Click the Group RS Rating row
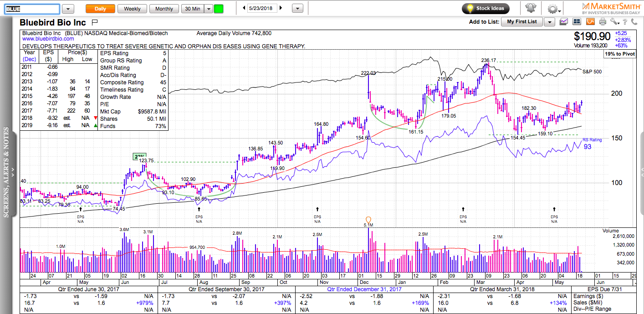The width and height of the screenshot is (644, 314). pos(133,61)
